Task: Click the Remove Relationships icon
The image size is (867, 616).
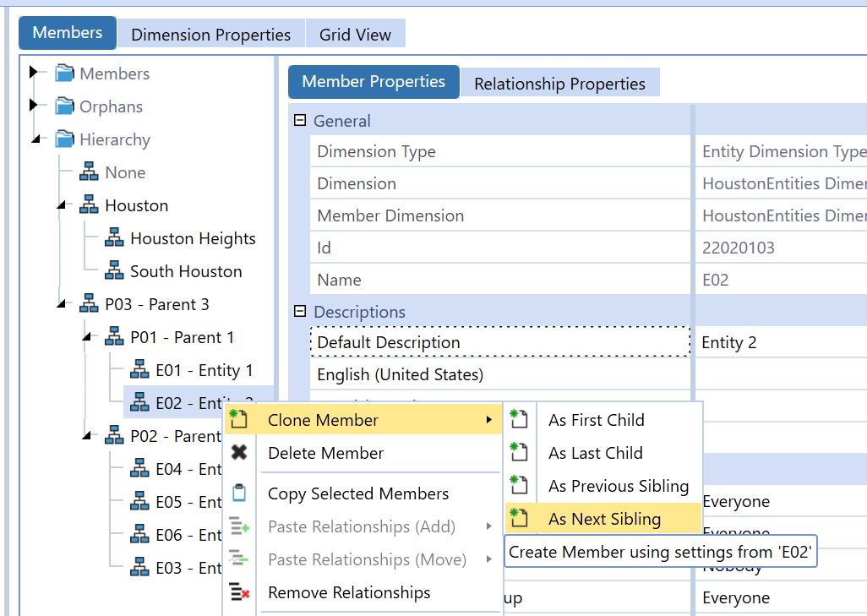Action: click(x=239, y=593)
